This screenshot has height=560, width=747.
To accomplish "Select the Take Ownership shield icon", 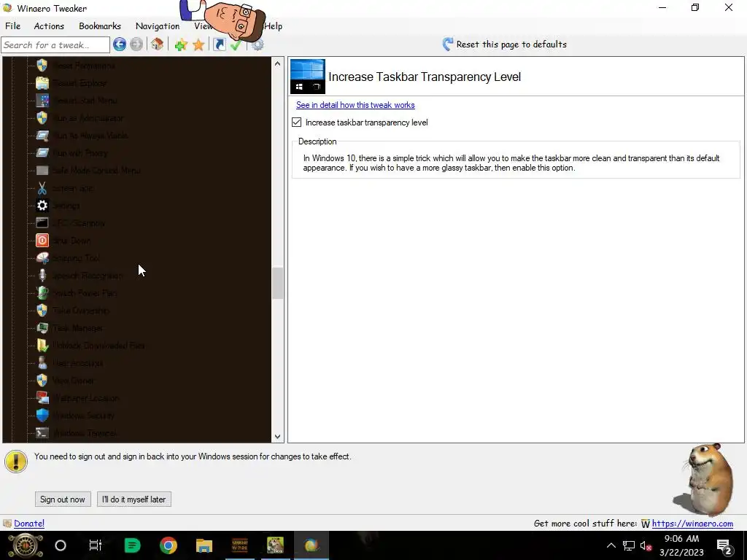I will pyautogui.click(x=42, y=311).
